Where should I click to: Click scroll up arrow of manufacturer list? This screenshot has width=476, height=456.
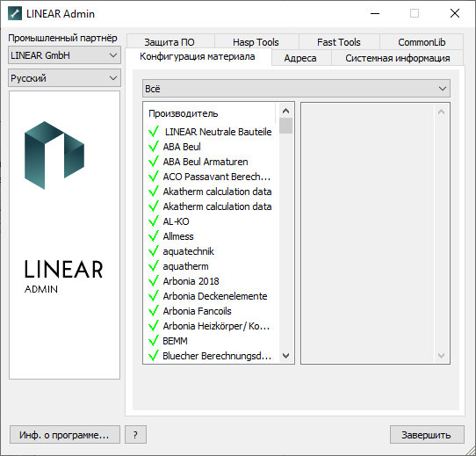(x=285, y=111)
